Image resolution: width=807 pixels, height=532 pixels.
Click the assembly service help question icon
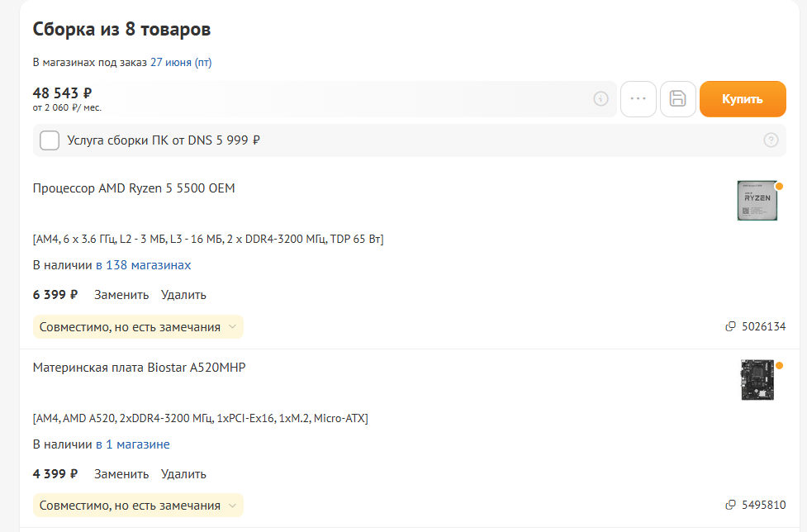[x=771, y=140]
